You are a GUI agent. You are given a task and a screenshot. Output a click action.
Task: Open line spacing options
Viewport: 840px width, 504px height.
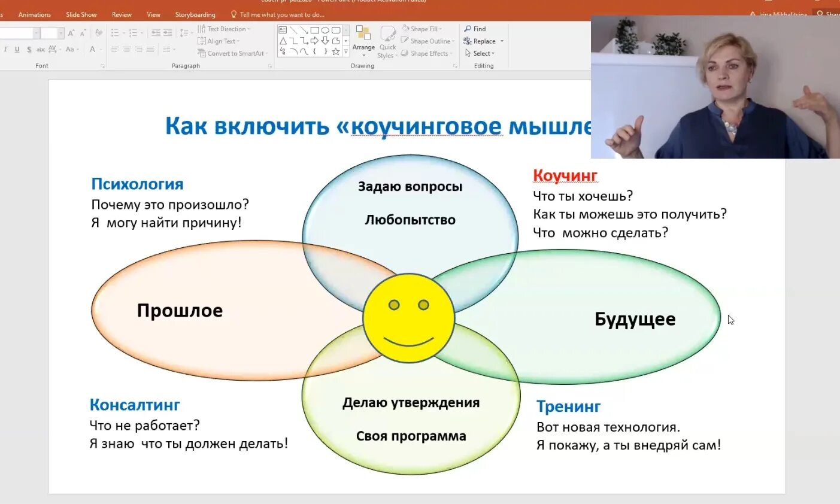point(184,33)
